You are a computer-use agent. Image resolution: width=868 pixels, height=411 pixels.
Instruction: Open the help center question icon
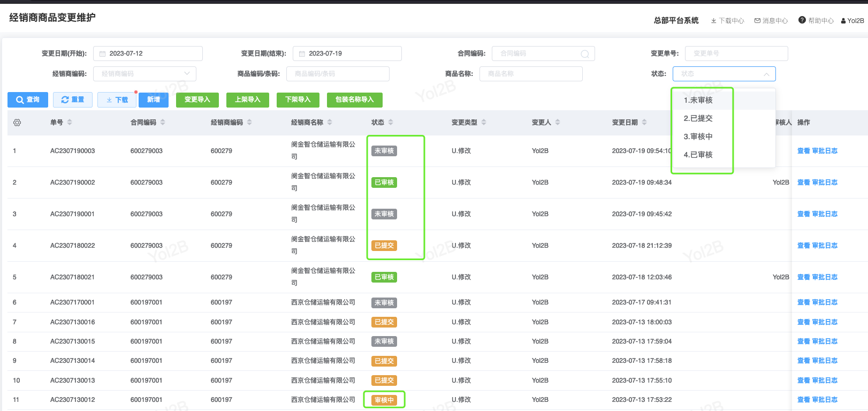coord(802,20)
